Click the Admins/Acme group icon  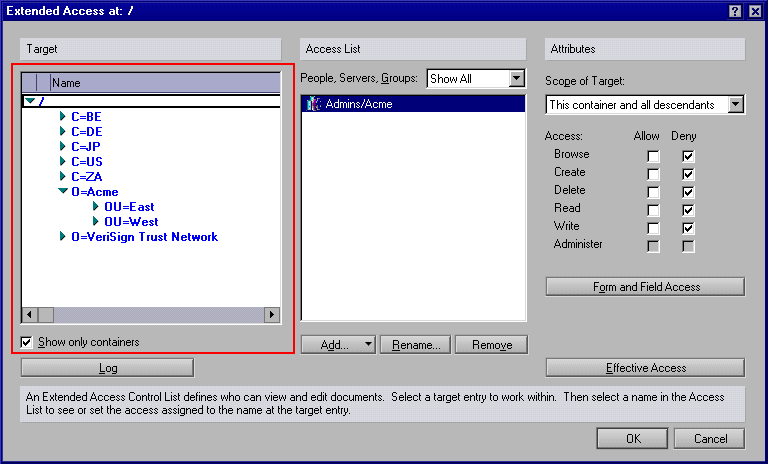coord(313,104)
